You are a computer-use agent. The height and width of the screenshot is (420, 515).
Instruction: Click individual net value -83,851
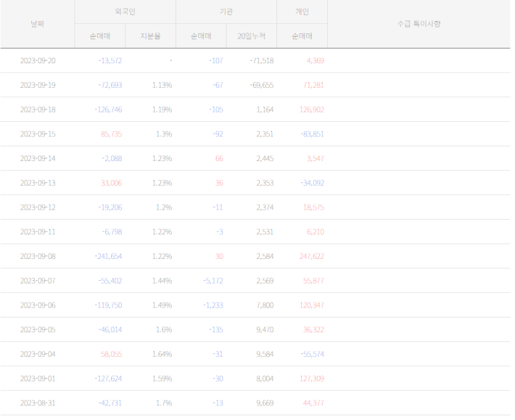(312, 134)
